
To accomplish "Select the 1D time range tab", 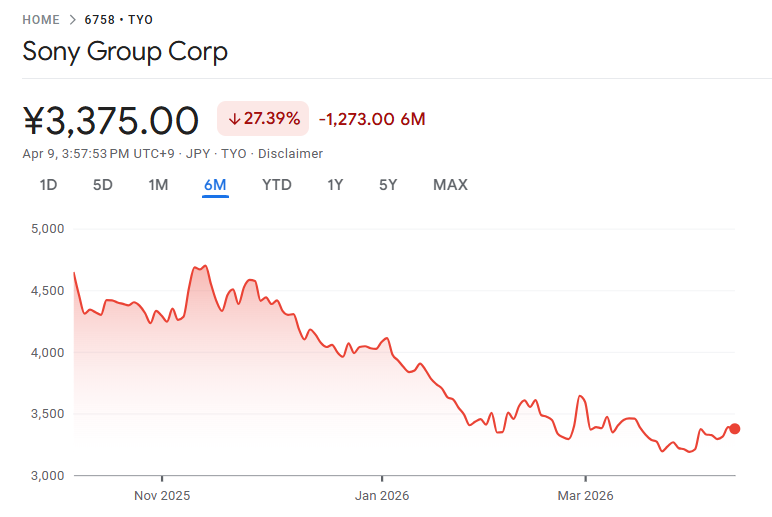I will coord(48,185).
